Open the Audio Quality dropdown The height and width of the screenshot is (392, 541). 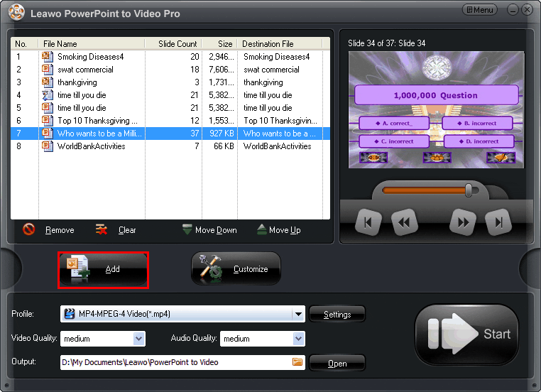pos(299,339)
